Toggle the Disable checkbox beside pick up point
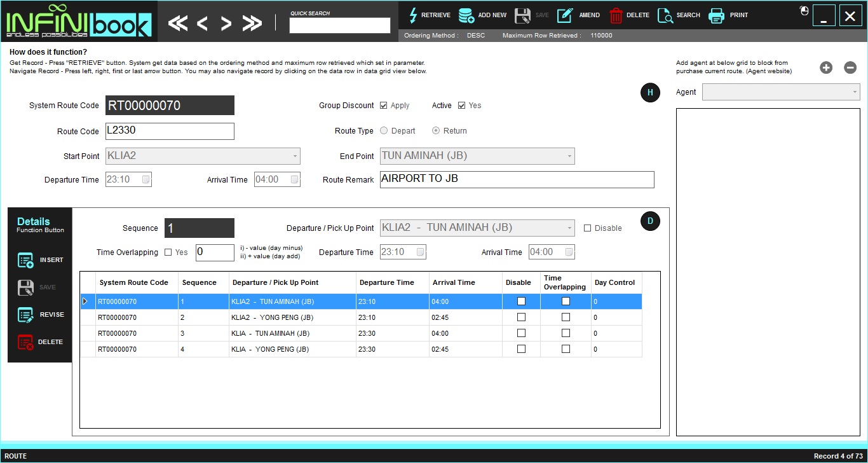This screenshot has width=868, height=463. (587, 228)
